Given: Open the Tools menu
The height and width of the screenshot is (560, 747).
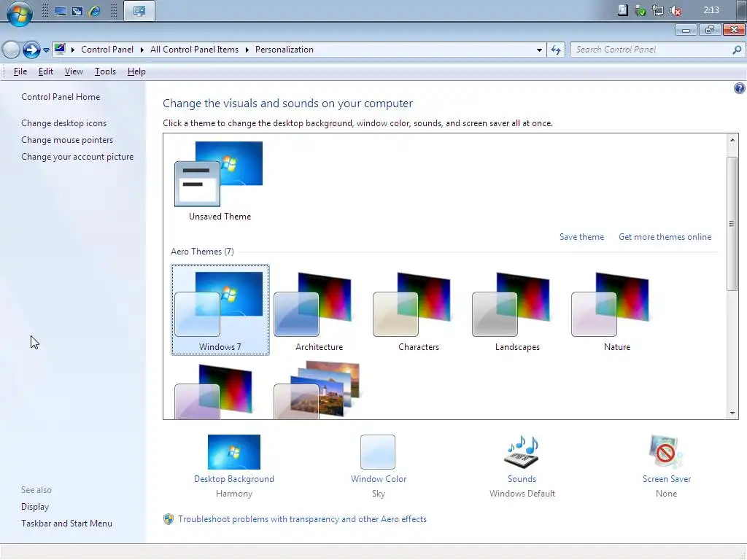Looking at the screenshot, I should coord(105,71).
